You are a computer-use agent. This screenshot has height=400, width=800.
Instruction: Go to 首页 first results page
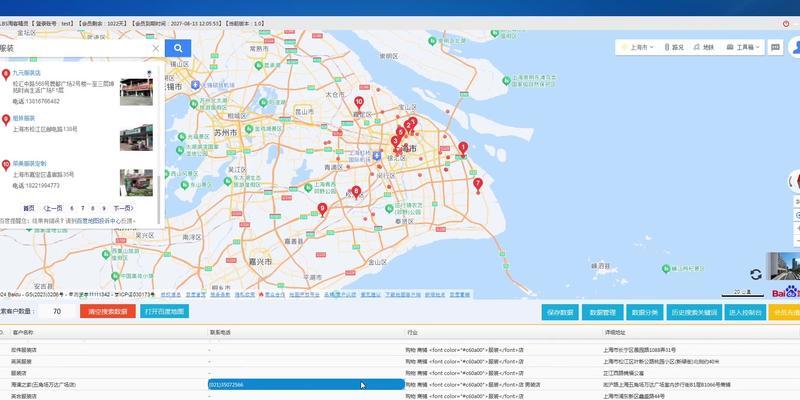[29, 208]
